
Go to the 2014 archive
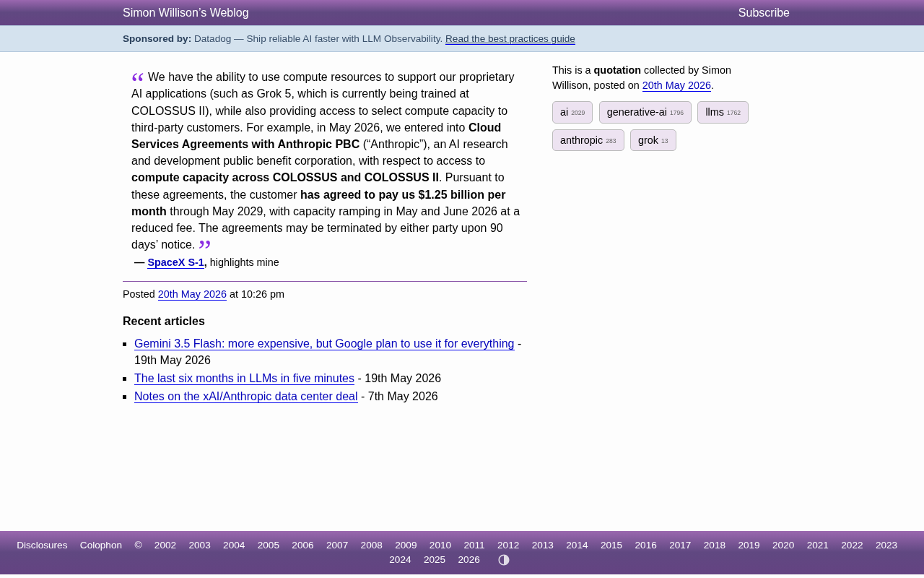[x=577, y=545]
